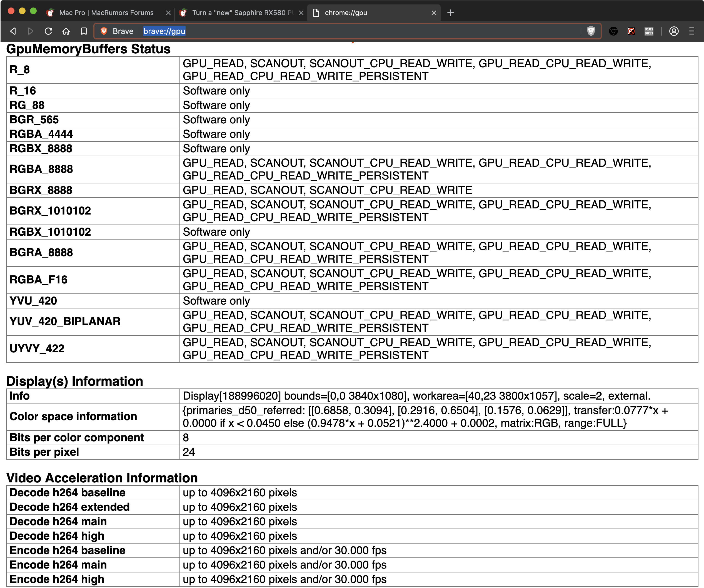Switch to Sapphire RX580 tab
704x588 pixels.
coord(239,13)
